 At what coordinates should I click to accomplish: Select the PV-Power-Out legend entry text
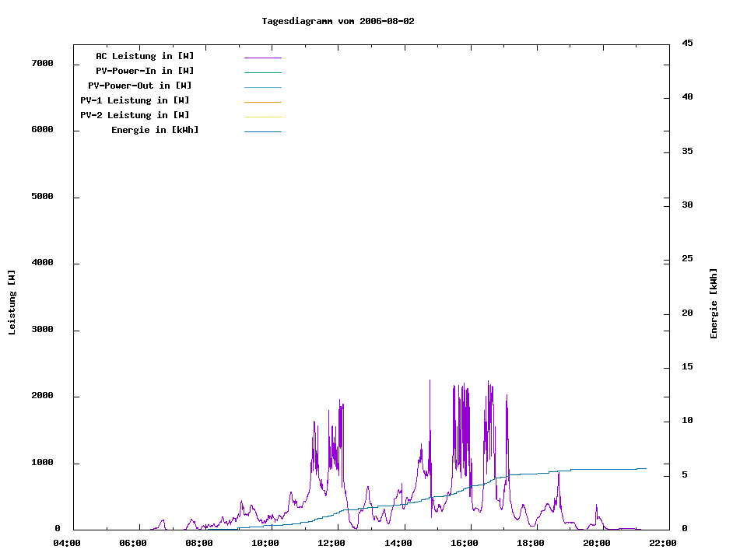coord(140,86)
